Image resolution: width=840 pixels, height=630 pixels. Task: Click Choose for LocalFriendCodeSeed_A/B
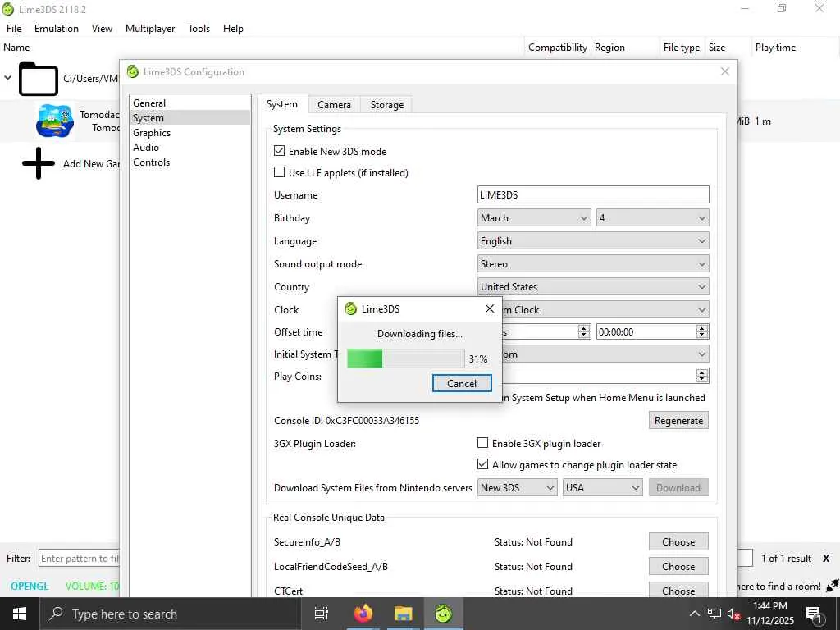coord(678,566)
